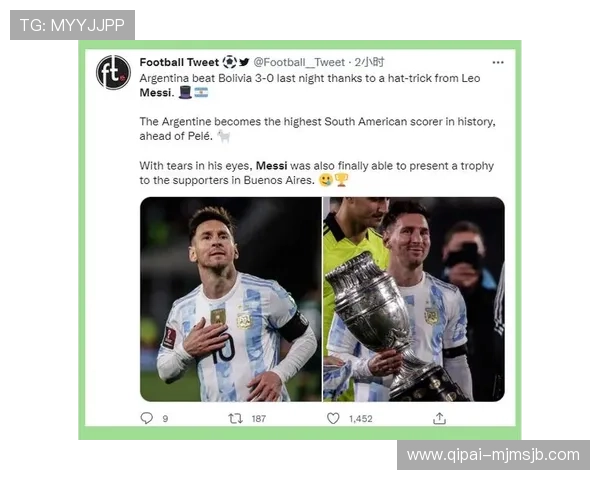
Task: Like the tweet with heart icon
Action: coord(333,418)
